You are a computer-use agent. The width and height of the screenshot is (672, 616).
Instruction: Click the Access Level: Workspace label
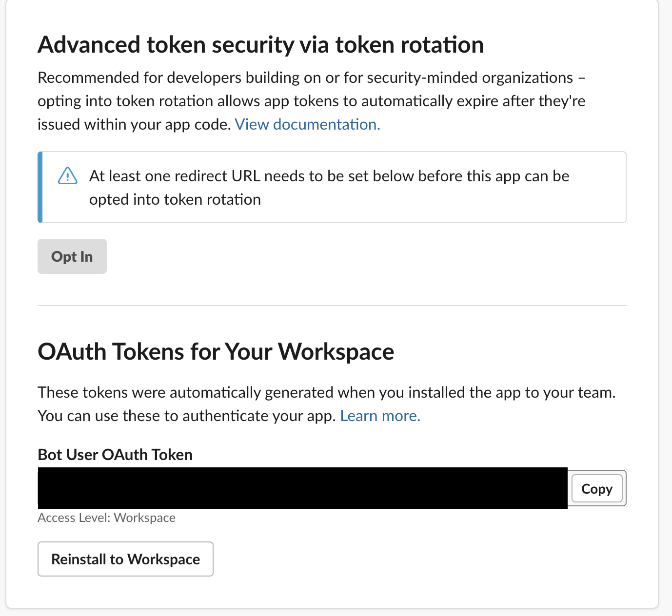click(106, 518)
